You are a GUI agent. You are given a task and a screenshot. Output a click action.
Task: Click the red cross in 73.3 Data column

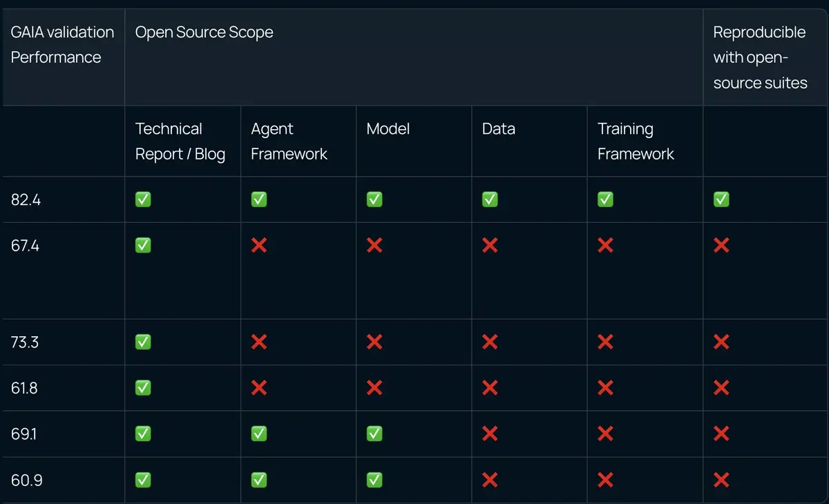click(x=490, y=342)
